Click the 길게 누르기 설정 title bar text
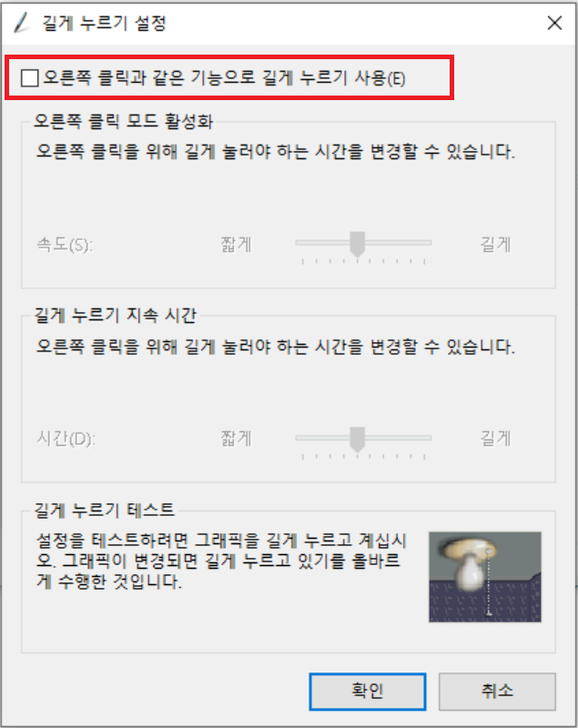 (104, 24)
